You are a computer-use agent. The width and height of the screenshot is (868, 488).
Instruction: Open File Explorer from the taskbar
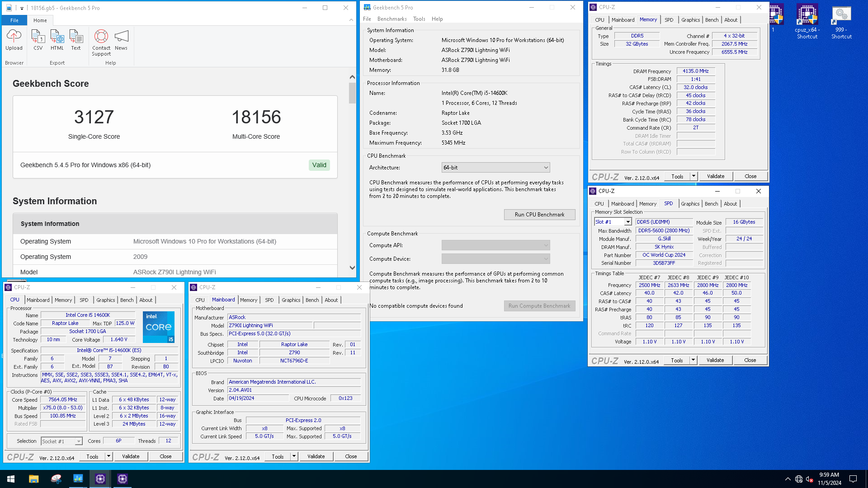tap(33, 479)
